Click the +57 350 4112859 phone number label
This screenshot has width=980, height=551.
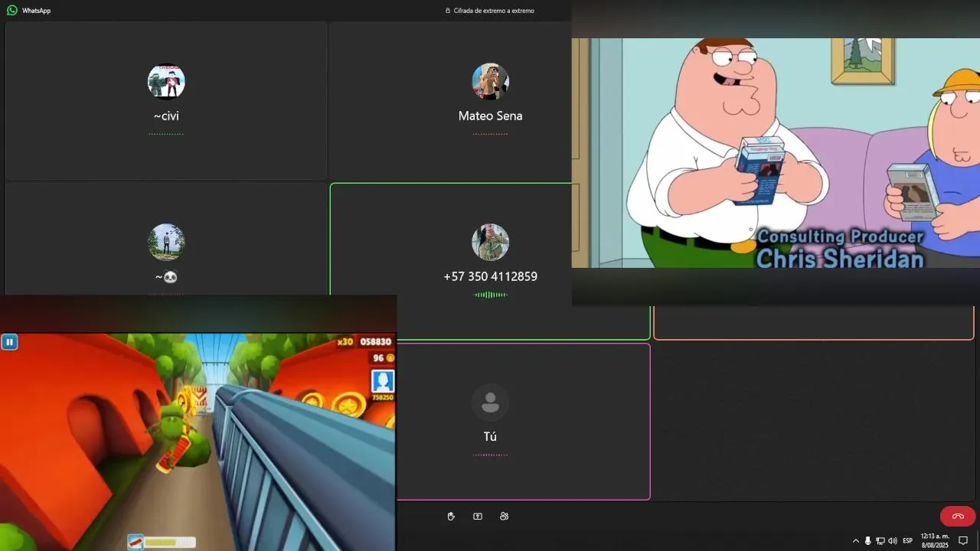tap(490, 276)
